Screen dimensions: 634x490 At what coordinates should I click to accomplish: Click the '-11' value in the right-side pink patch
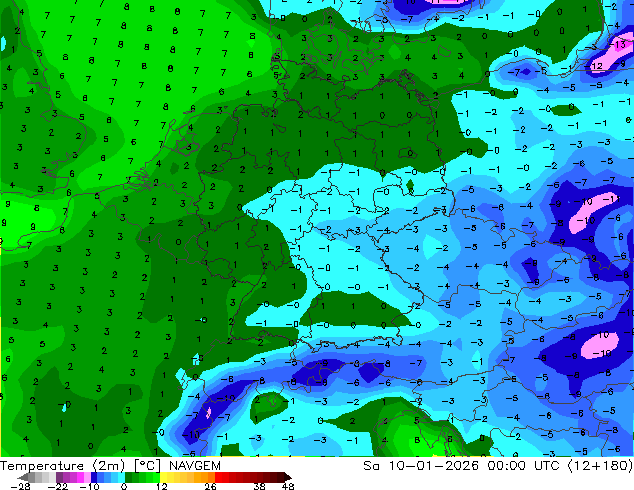[611, 199]
